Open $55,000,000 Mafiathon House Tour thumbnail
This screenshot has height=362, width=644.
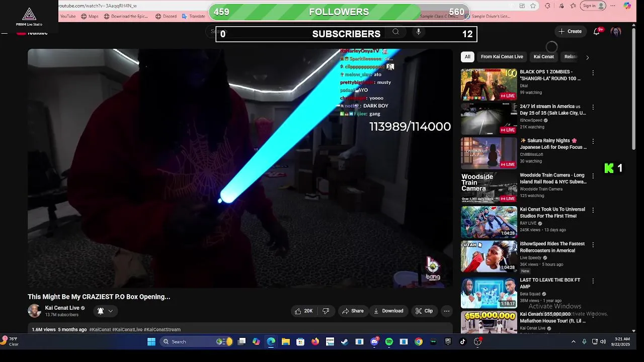point(489,322)
